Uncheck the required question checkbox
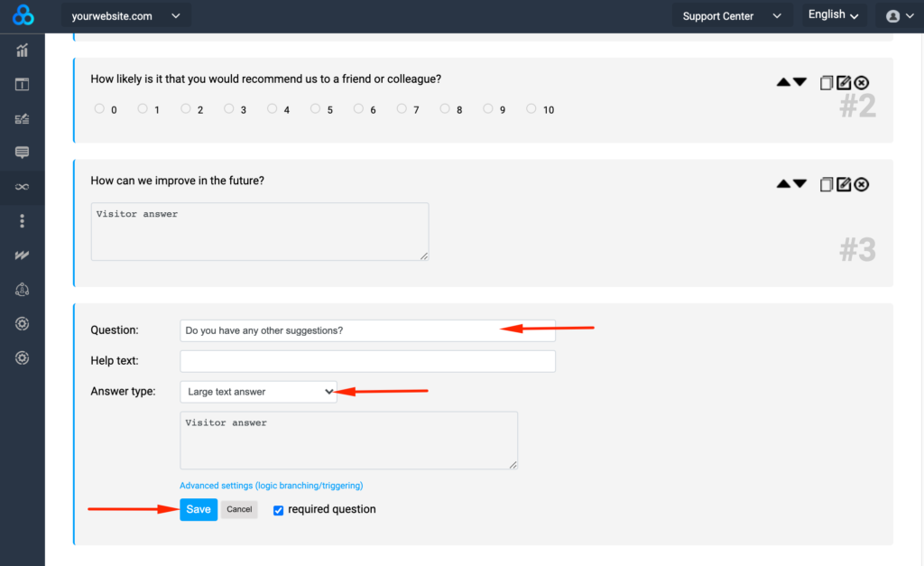Viewport: 924px width, 566px height. 279,510
